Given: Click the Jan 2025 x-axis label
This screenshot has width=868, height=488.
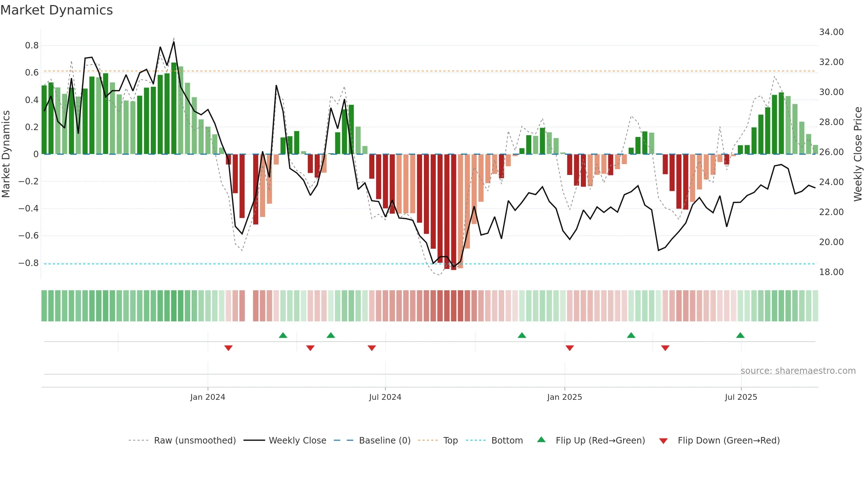Looking at the screenshot, I should pyautogui.click(x=565, y=397).
